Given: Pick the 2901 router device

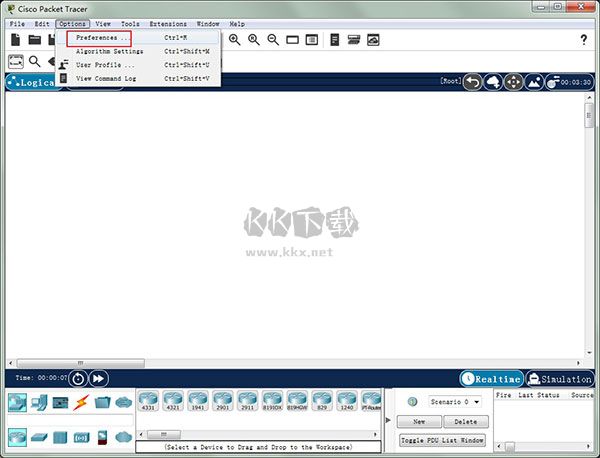Looking at the screenshot, I should point(223,401).
